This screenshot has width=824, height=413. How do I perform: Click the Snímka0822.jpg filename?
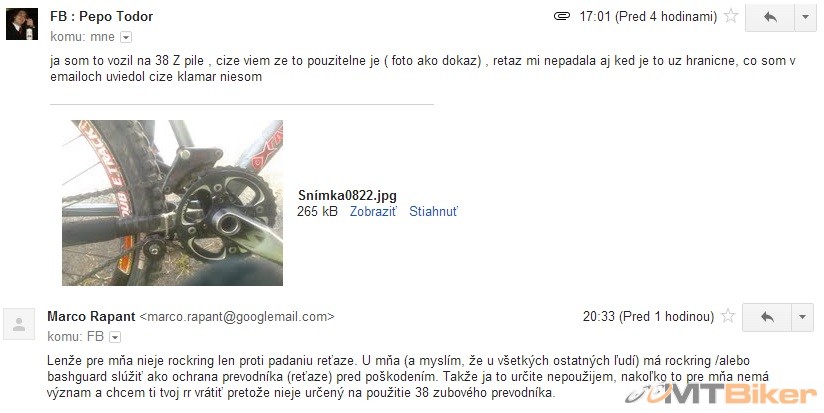pos(347,195)
